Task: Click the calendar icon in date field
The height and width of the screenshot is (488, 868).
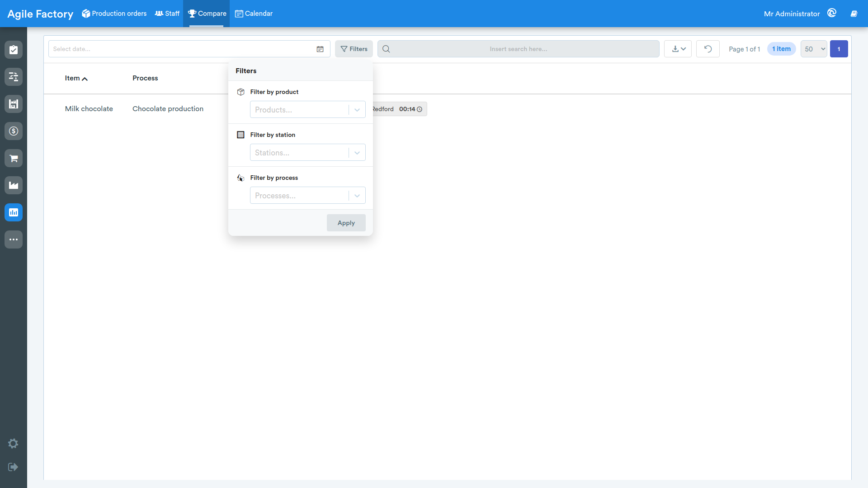Action: (320, 49)
